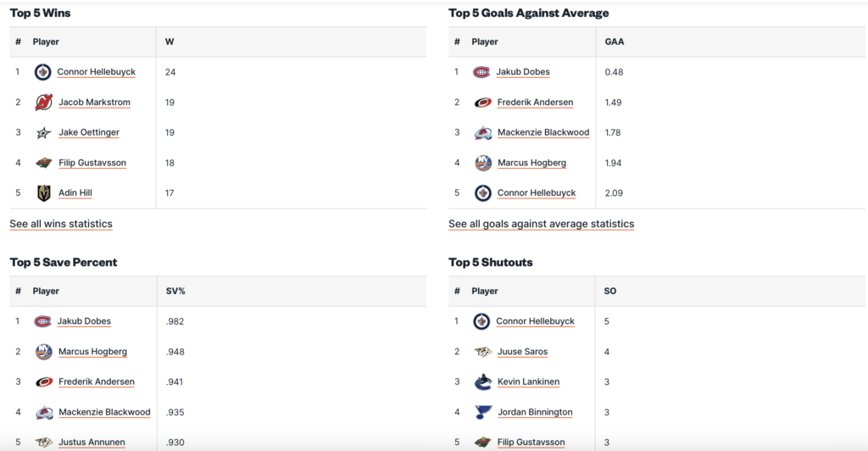
Task: Click the Dallas Stars logo beside Jake Oettinger
Action: coord(43,133)
